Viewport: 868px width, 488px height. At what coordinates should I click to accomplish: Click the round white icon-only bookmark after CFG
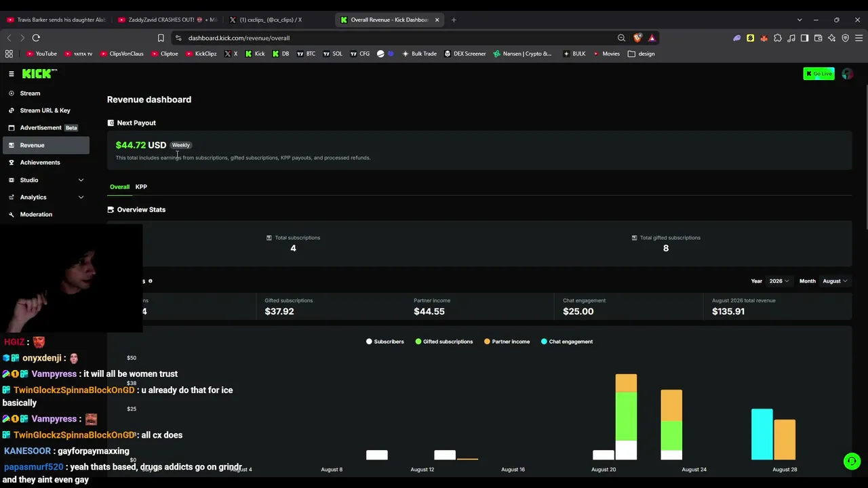click(380, 54)
